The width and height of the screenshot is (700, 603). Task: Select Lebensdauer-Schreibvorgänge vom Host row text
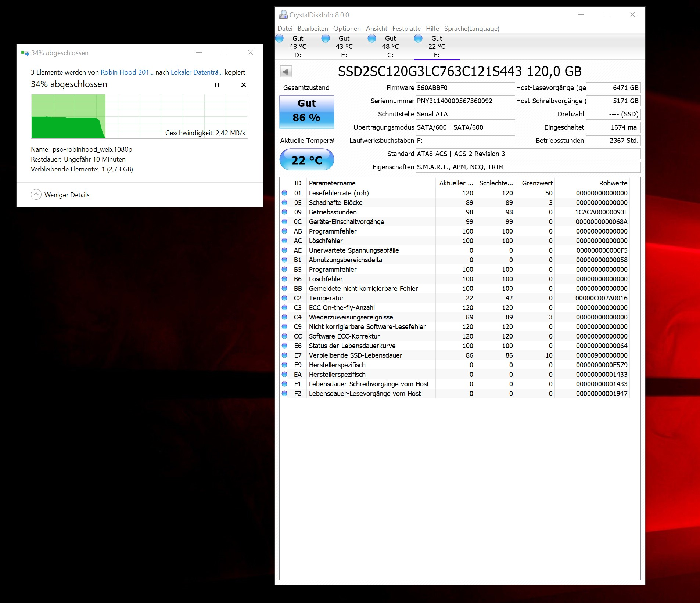click(369, 384)
